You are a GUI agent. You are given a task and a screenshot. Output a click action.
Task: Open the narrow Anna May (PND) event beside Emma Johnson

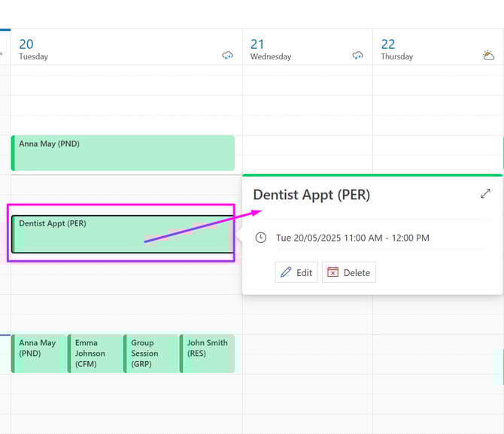click(39, 354)
